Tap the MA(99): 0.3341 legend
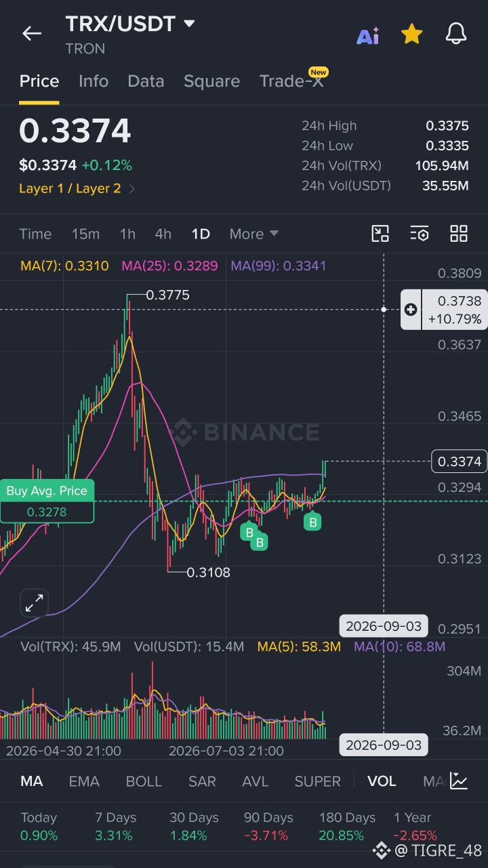Viewport: 488px width, 868px height. click(x=279, y=266)
